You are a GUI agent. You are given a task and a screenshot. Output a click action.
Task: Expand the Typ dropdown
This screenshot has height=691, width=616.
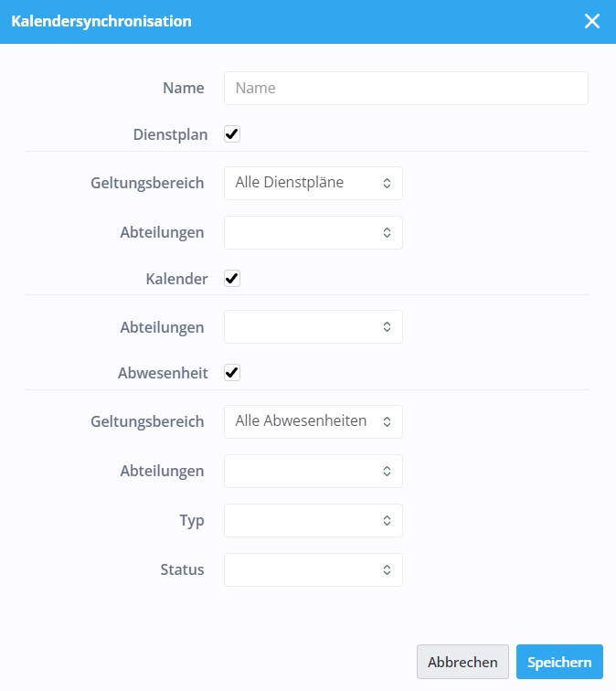coord(313,520)
